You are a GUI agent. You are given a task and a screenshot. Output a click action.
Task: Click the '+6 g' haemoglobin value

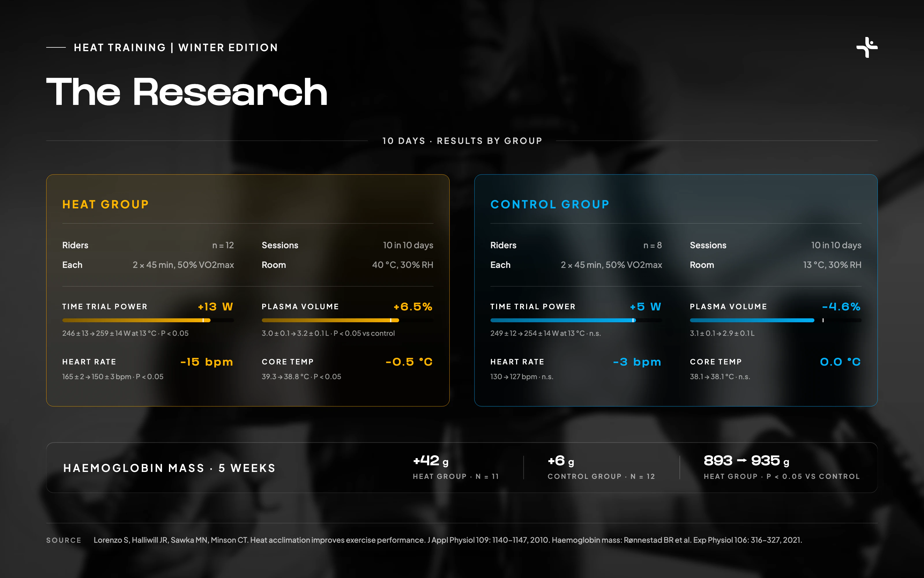pos(561,461)
